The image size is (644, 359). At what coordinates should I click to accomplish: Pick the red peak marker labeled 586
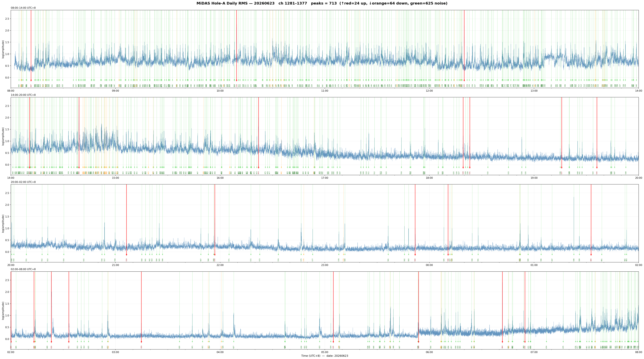tap(448, 254)
